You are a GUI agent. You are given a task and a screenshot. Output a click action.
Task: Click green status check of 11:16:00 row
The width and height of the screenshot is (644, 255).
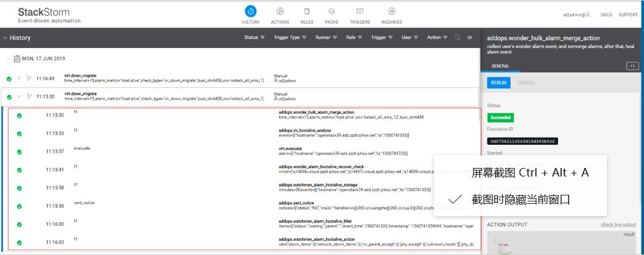[19, 224]
